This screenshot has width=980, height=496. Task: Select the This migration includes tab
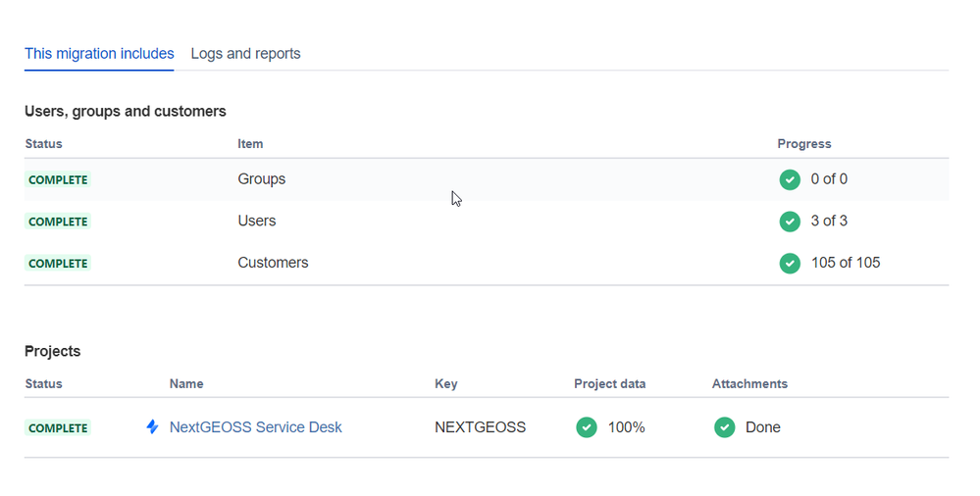pos(99,54)
